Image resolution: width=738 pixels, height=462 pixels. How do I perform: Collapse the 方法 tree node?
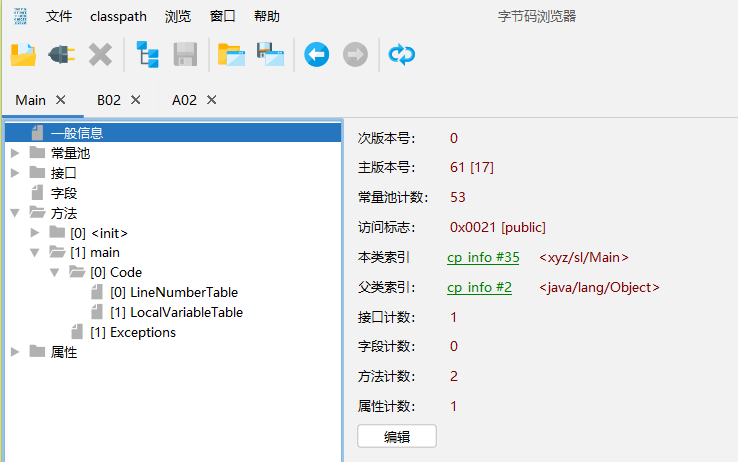coord(15,213)
